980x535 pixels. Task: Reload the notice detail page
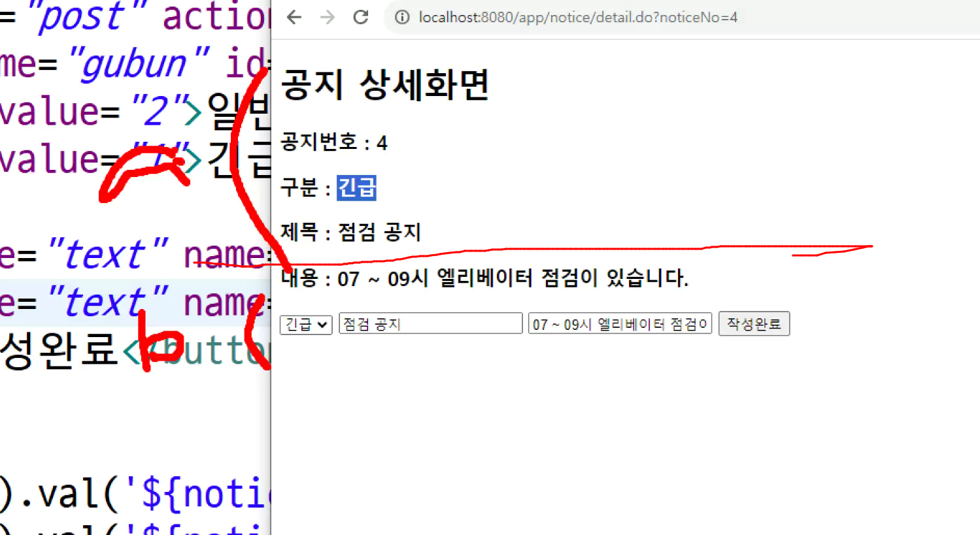pyautogui.click(x=361, y=18)
